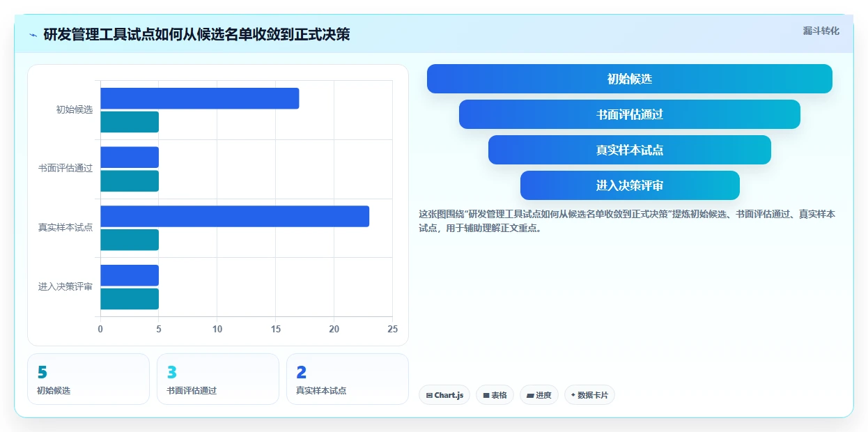Click the 真实样本试点 axis label on chart

(65, 228)
